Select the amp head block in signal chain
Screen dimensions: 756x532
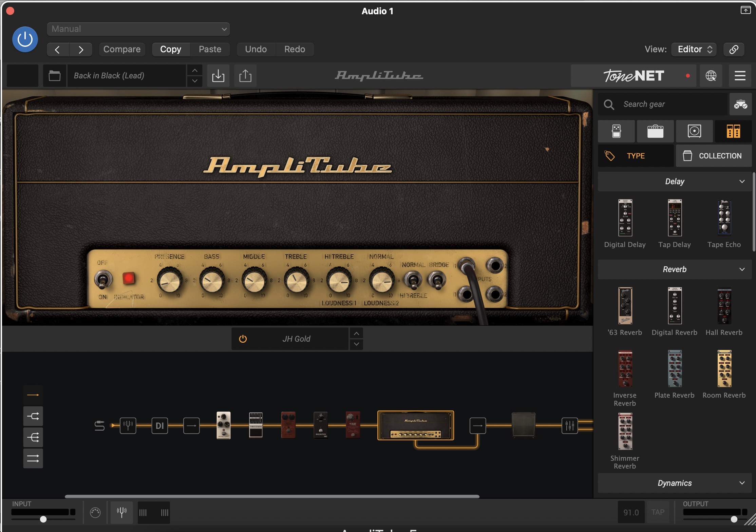(x=416, y=425)
